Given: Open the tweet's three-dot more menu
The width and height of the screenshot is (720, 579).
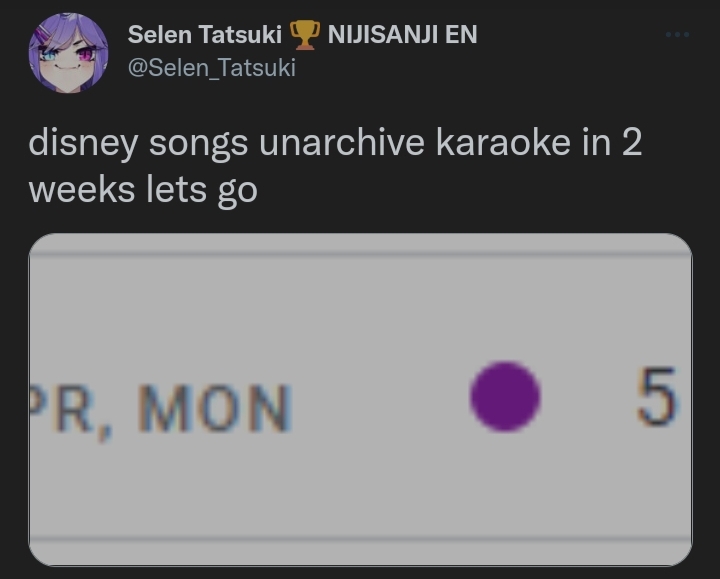Looking at the screenshot, I should pos(677,34).
